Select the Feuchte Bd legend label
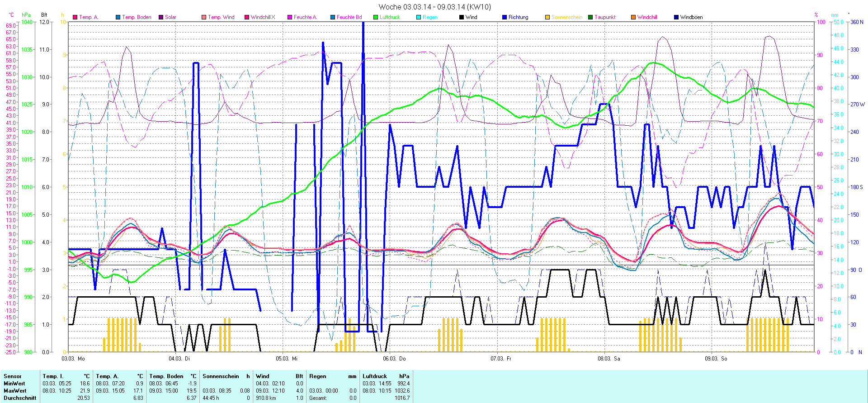 click(349, 17)
